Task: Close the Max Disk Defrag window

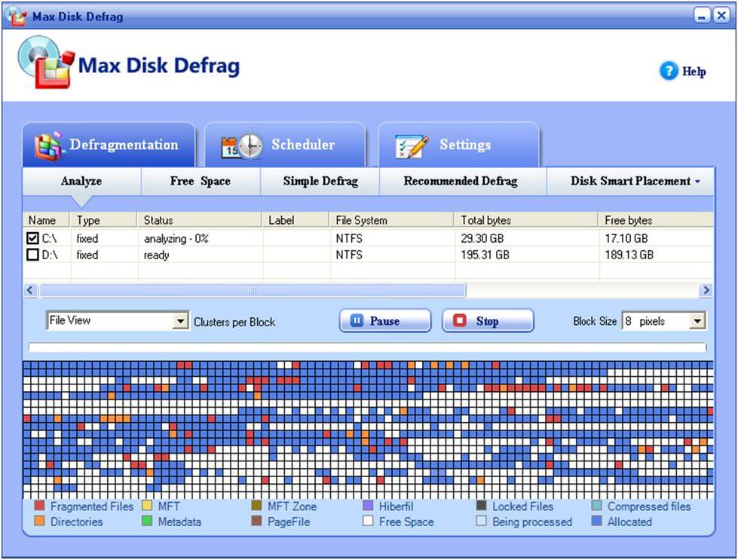Action: [721, 16]
